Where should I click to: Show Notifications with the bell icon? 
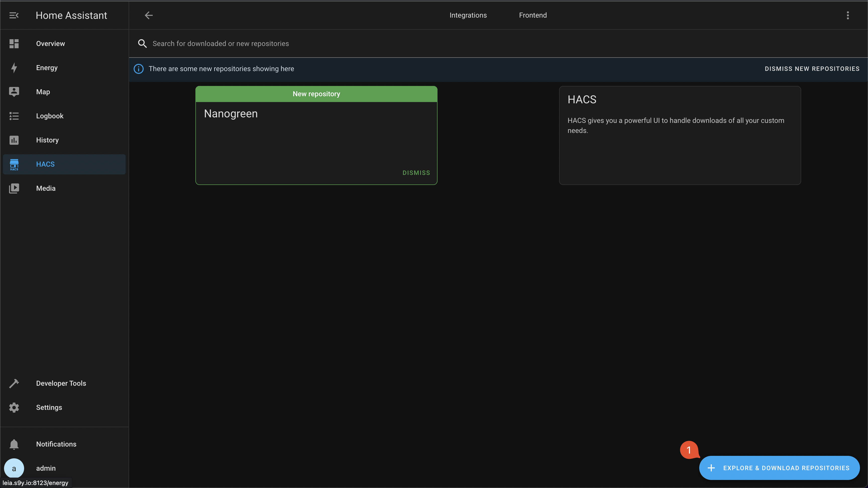[x=14, y=444]
